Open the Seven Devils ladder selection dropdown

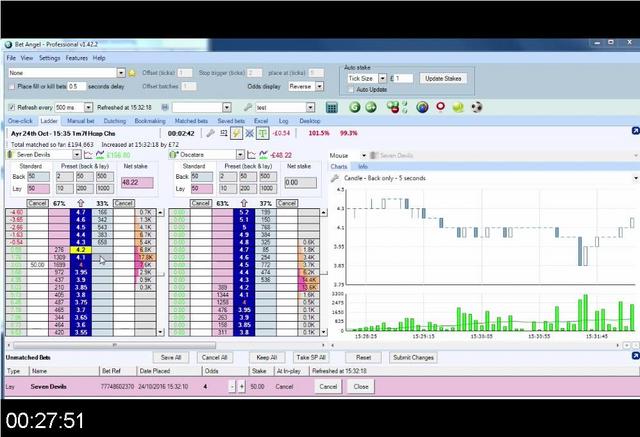click(77, 155)
